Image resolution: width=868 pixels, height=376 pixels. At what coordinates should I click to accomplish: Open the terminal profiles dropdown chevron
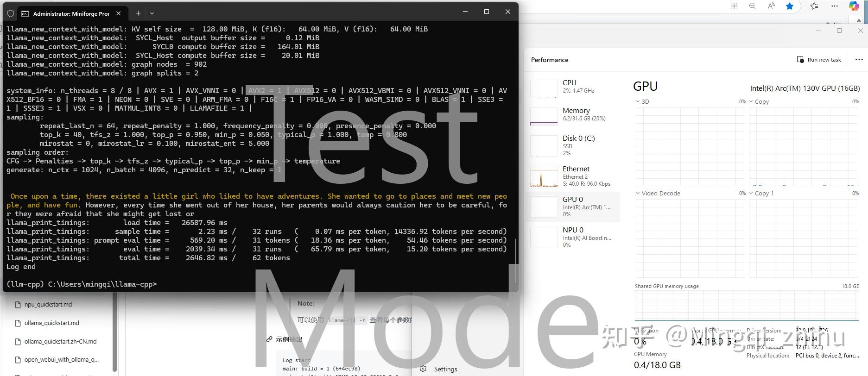tap(152, 13)
